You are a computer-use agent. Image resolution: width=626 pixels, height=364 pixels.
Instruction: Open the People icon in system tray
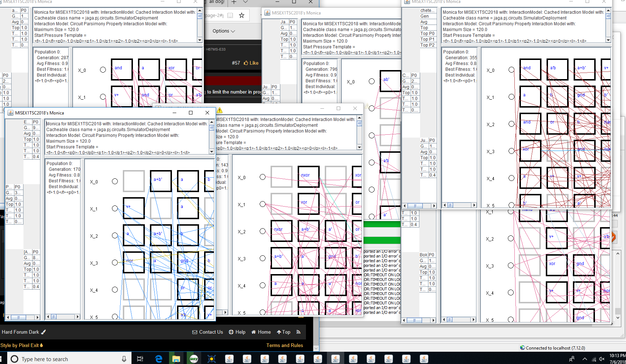click(x=572, y=359)
